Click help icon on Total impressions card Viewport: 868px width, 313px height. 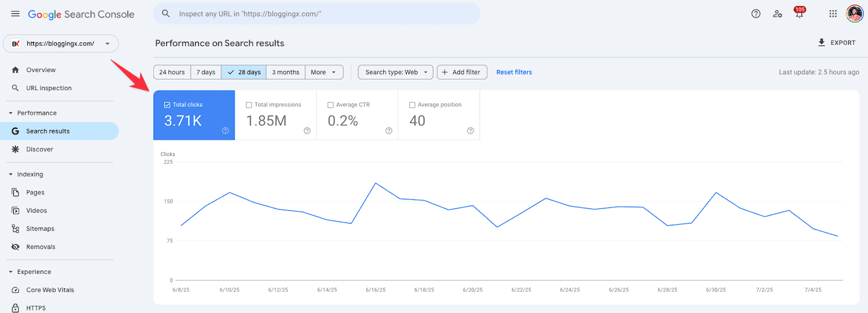[307, 131]
